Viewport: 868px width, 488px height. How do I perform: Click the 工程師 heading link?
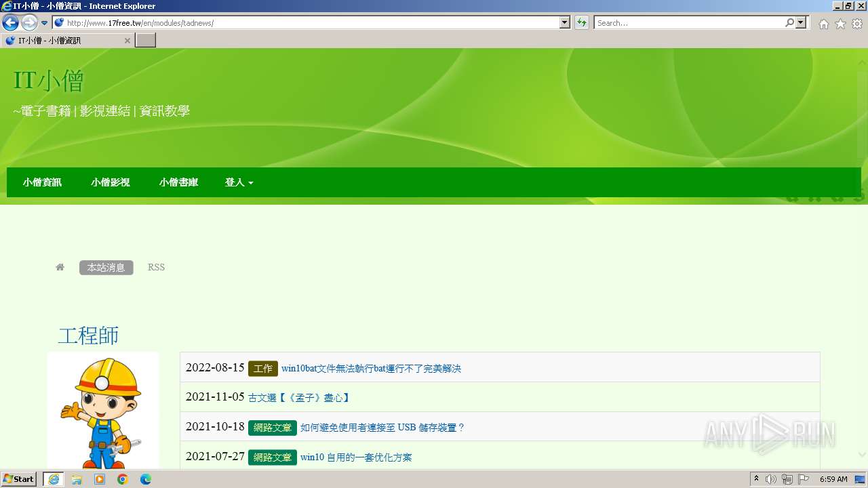[88, 335]
